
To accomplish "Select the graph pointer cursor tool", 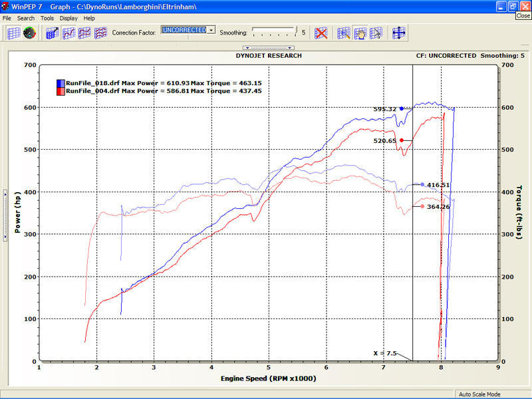I will coord(376,33).
